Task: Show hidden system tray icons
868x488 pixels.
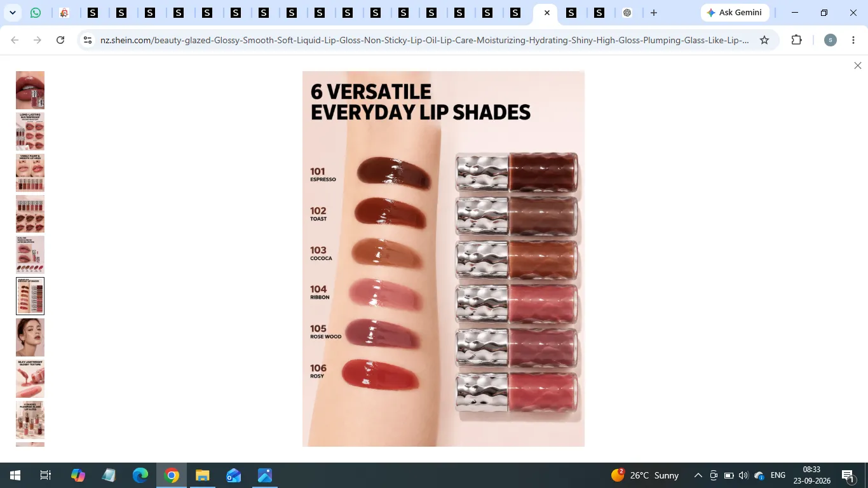Action: (698, 475)
